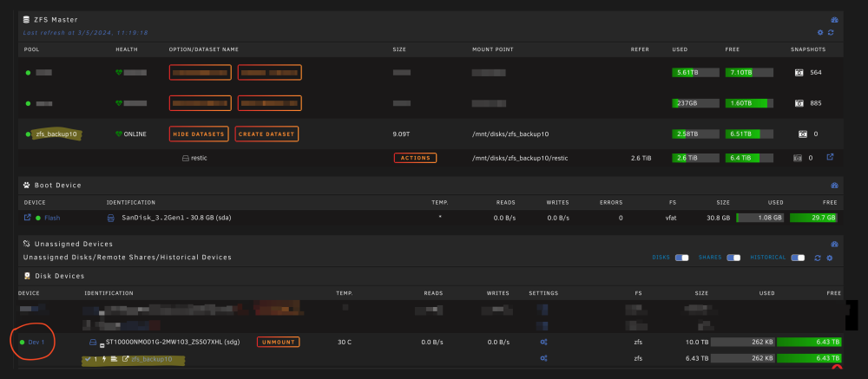Click the 1.08 GB Flash used bar
The image size is (868, 379).
click(760, 218)
